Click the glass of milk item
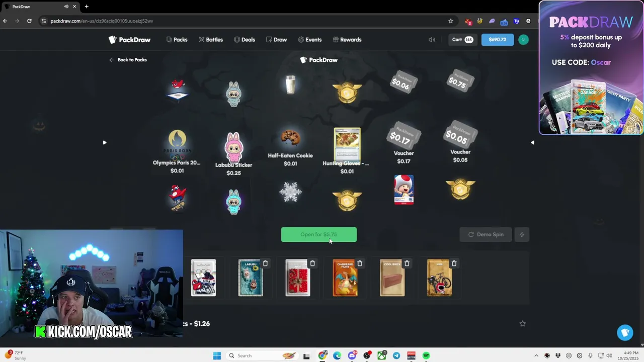Image resolution: width=644 pixels, height=362 pixels. click(x=290, y=84)
